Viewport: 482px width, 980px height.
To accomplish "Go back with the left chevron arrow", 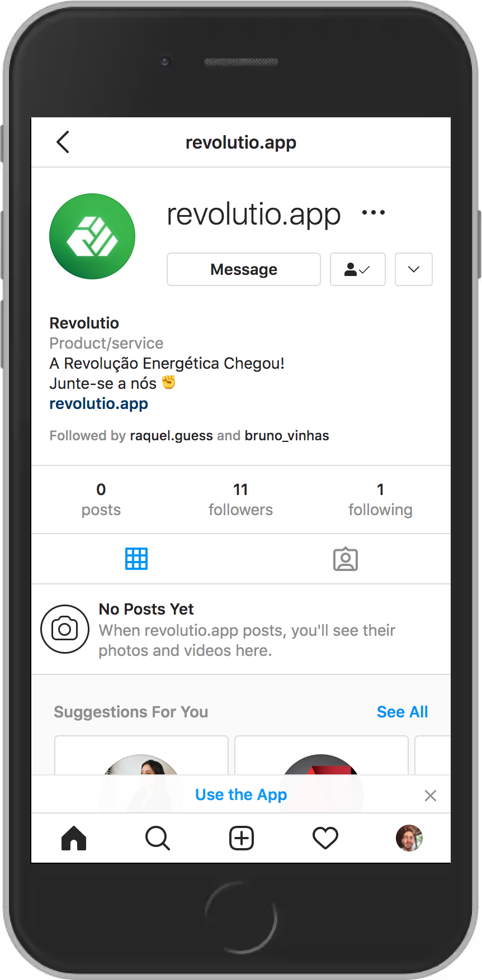I will point(63,142).
